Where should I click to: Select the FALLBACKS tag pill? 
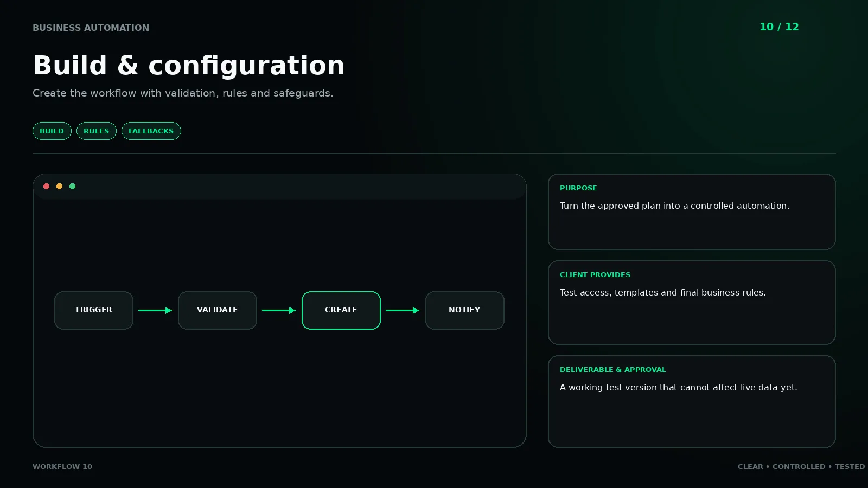point(151,131)
